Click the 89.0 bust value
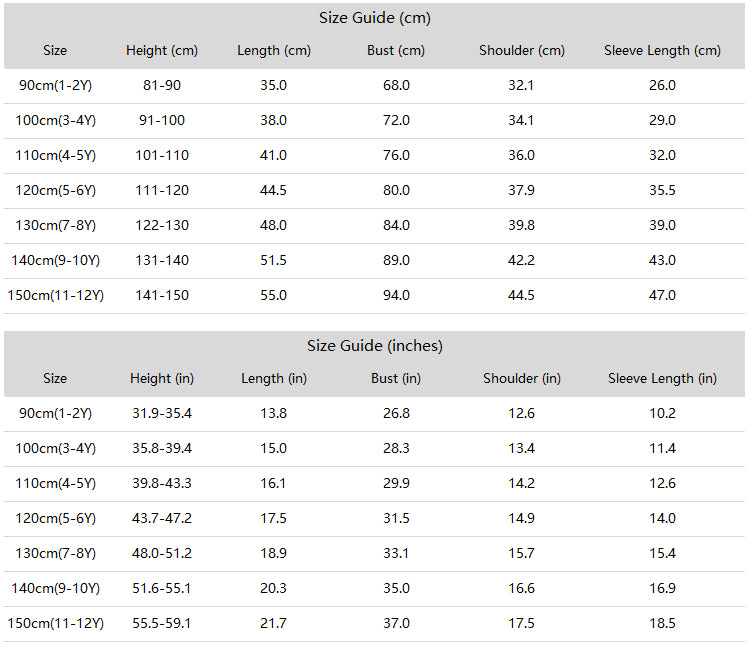The image size is (751, 648). click(396, 261)
